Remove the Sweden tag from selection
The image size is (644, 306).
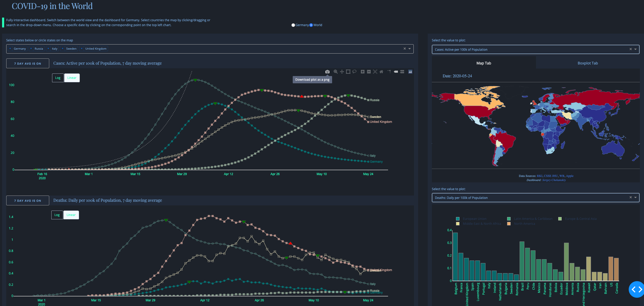coord(62,49)
